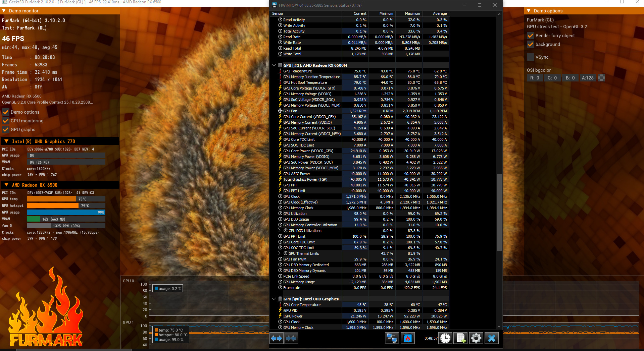Image resolution: width=644 pixels, height=351 pixels.
Task: Click the lightning icon beside GPU ASIC Power
Action: [x=280, y=174]
